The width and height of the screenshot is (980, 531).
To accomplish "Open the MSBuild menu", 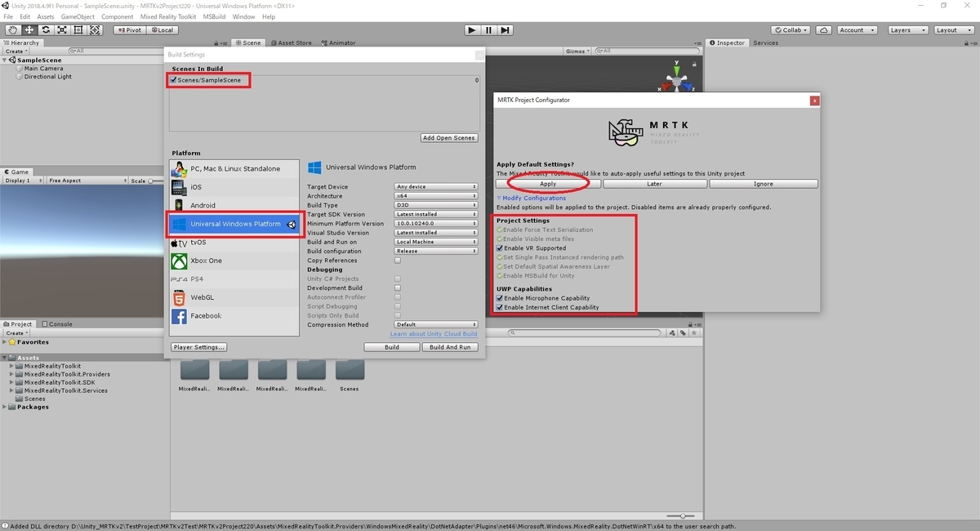I will pyautogui.click(x=214, y=16).
